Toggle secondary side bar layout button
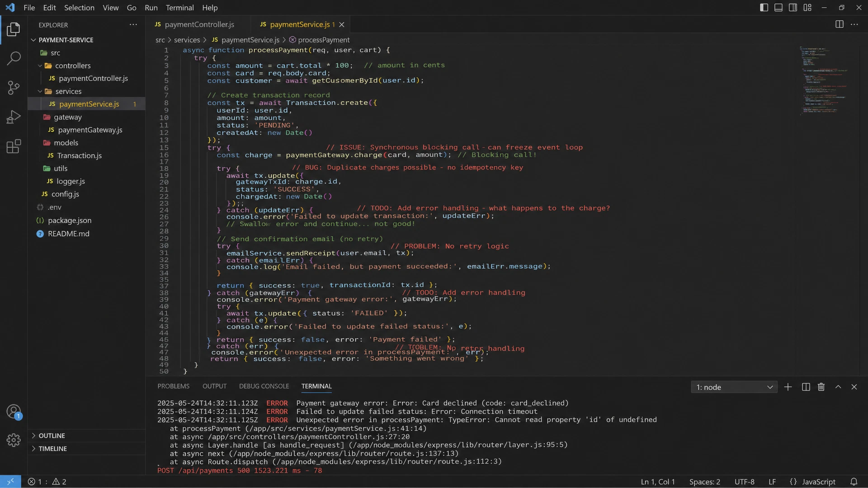The image size is (868, 488). pos(793,8)
